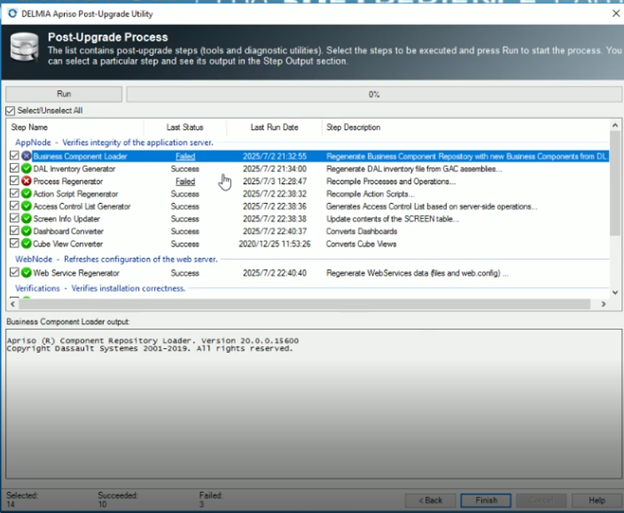Click the Back button
The height and width of the screenshot is (513, 624).
(430, 500)
